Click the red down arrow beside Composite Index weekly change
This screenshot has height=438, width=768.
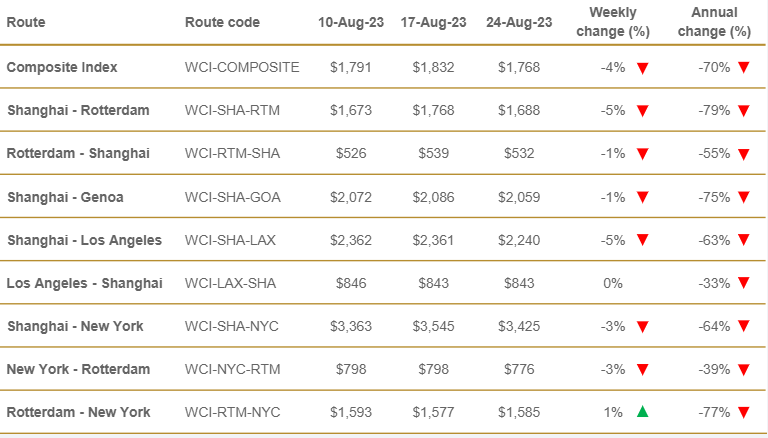point(643,68)
